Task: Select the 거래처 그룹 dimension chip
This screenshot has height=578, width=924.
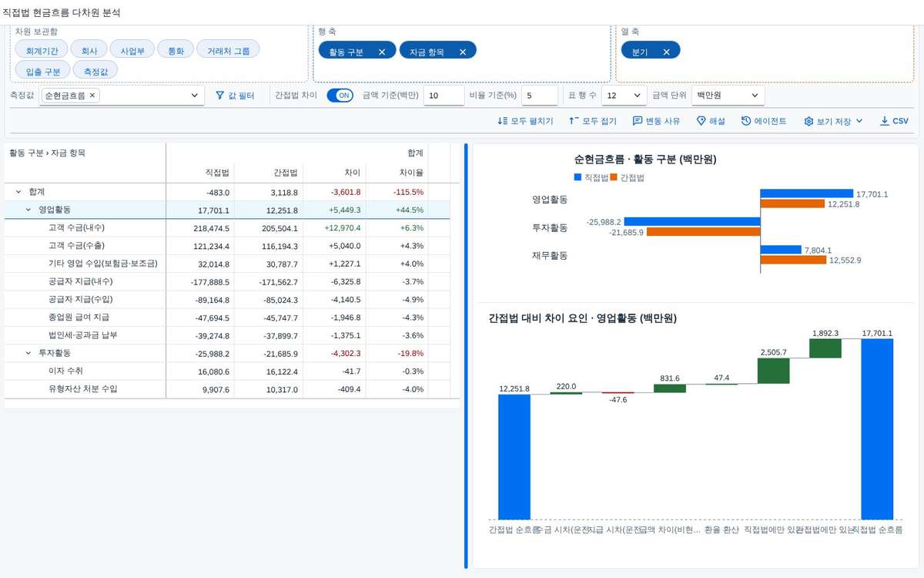Action: coord(228,49)
